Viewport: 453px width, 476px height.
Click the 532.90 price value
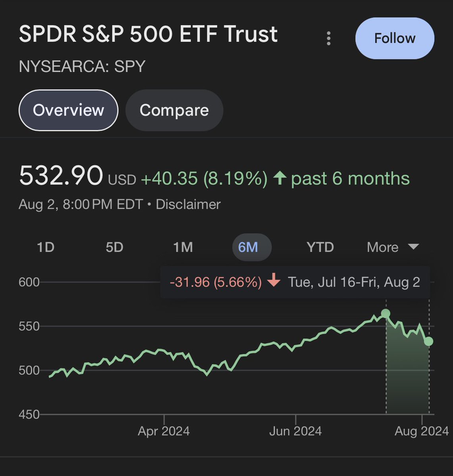pos(61,176)
